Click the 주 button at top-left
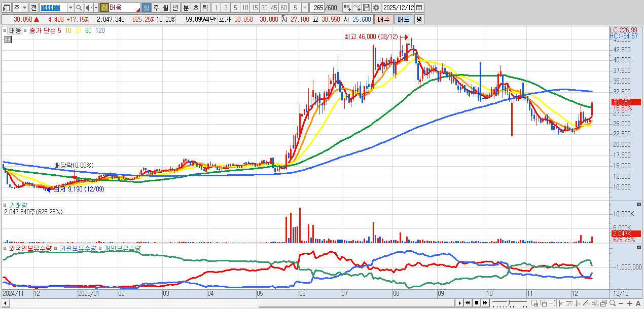Image resolution: width=644 pixels, height=309 pixels. click(x=17, y=8)
